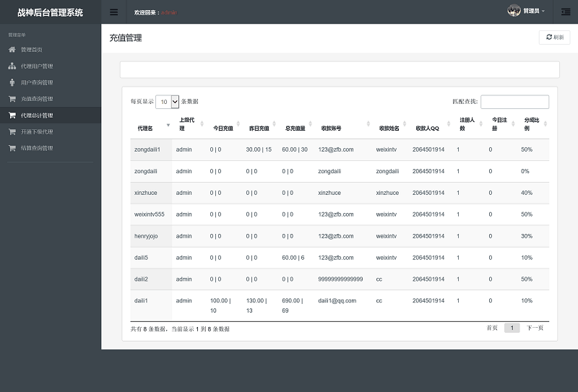
Task: Click the 下一页 pagination link
Action: (x=535, y=328)
